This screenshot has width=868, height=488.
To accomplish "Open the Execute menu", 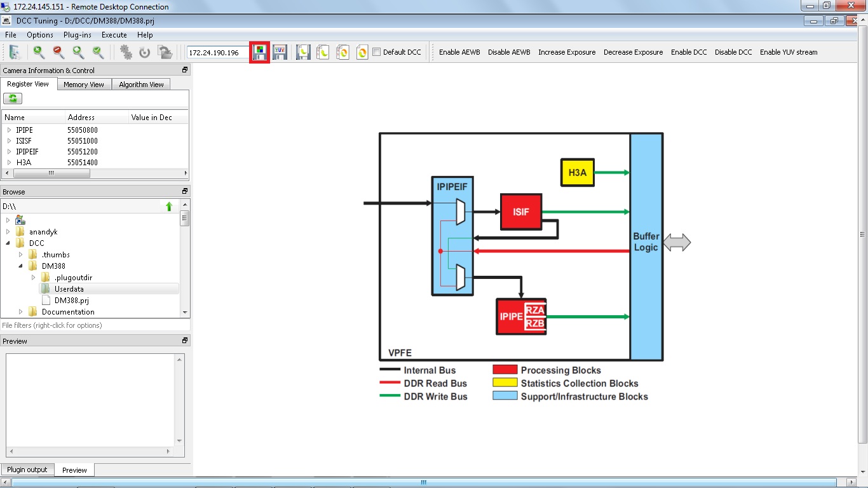I will point(114,35).
